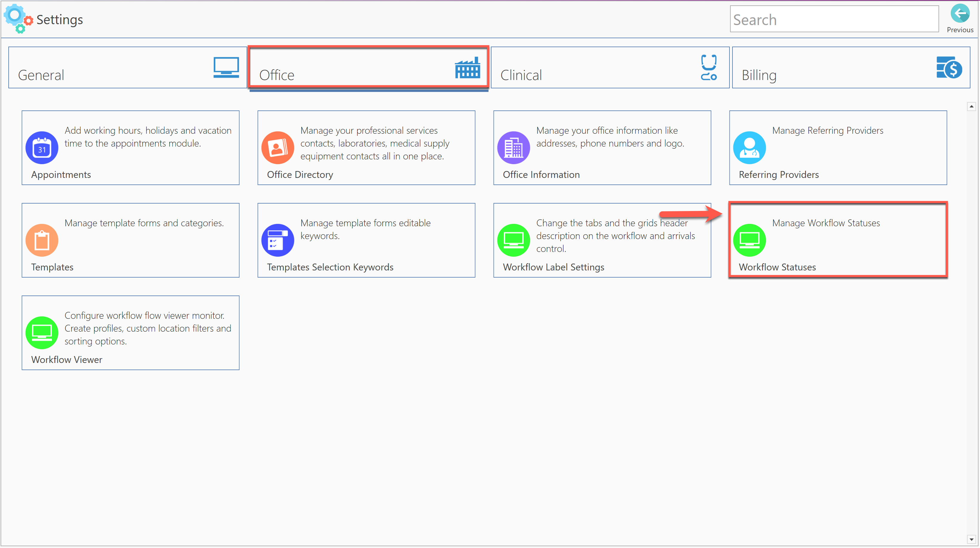Click the Office Information building icon

coord(514,147)
